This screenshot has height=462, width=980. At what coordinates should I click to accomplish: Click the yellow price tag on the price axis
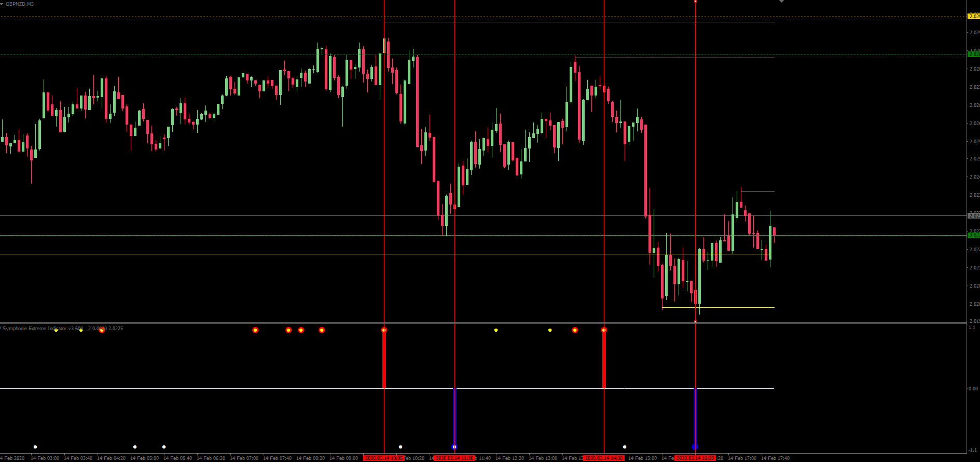[x=974, y=17]
